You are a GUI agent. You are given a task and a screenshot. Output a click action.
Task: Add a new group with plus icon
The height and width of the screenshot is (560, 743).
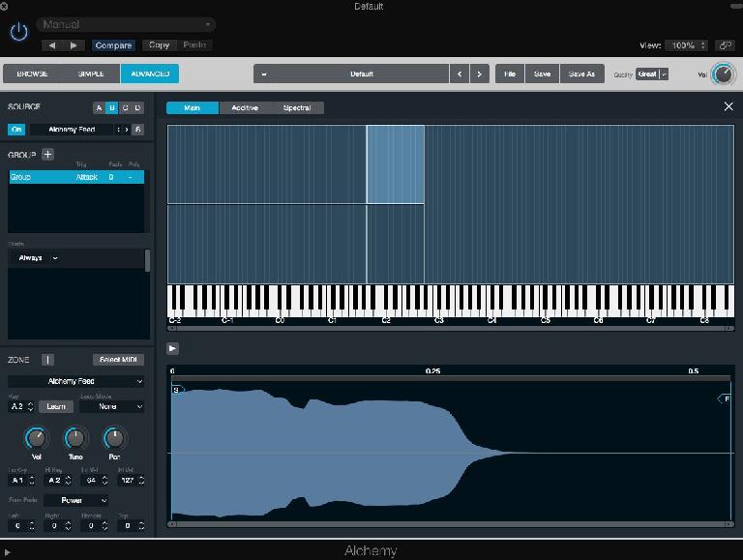tap(47, 155)
